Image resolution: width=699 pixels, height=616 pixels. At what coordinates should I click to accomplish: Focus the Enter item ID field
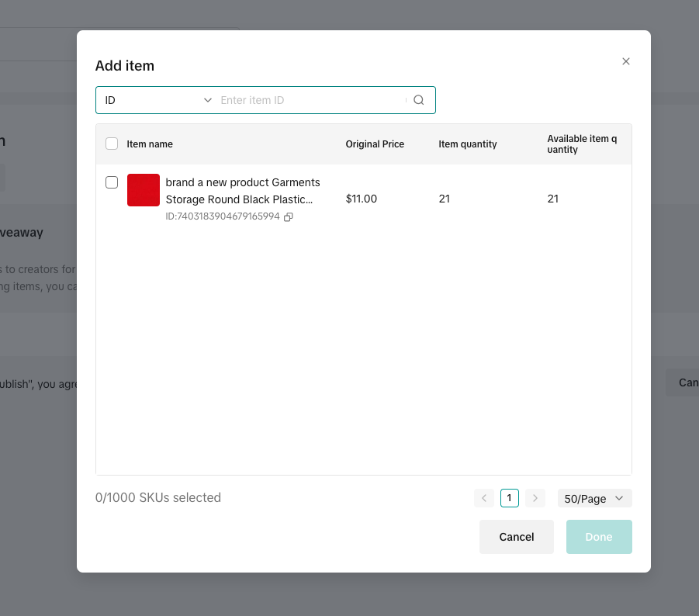[x=310, y=100]
